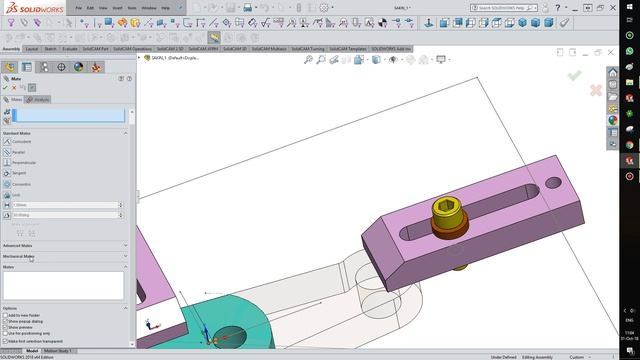The width and height of the screenshot is (640, 360).
Task: Toggle Show popup dialog checkbox
Action: (5, 322)
